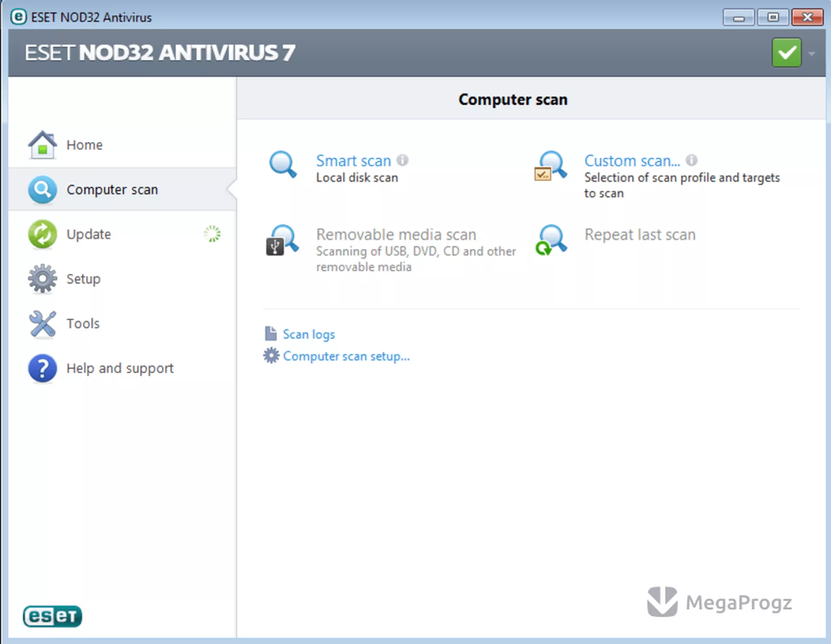The image size is (831, 644).
Task: Click the Repeat last scan icon
Action: coord(551,240)
